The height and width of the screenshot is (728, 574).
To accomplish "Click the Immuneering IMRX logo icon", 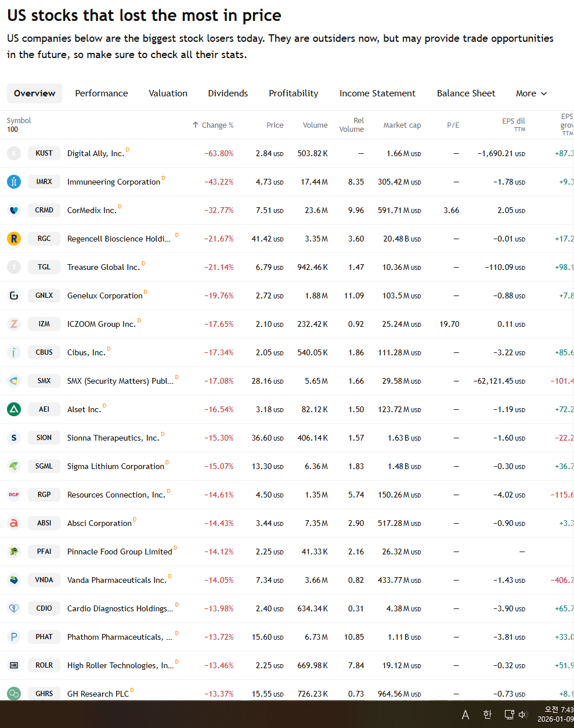I will [x=14, y=182].
